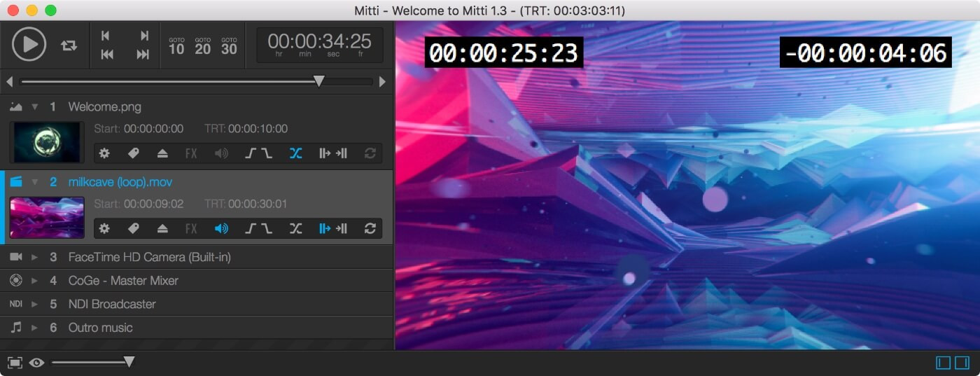The height and width of the screenshot is (376, 980).
Task: Click the NDI icon of NDI Broadcaster cue
Action: 16,304
